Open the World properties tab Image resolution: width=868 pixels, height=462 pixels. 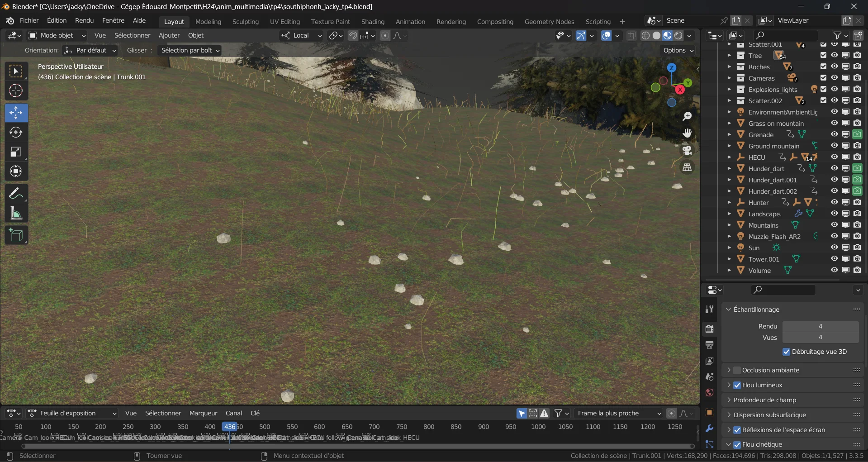(710, 392)
